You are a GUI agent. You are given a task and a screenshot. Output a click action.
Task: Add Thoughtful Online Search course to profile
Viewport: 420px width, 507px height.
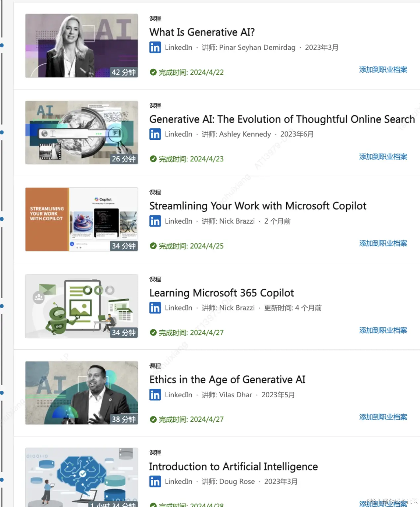coord(383,156)
